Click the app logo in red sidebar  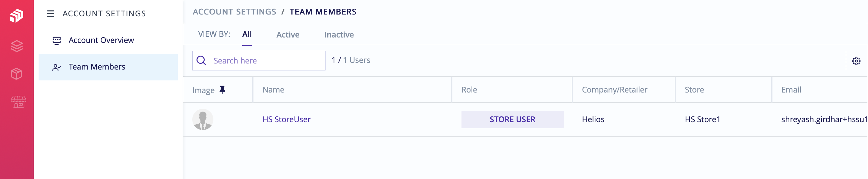point(16,15)
